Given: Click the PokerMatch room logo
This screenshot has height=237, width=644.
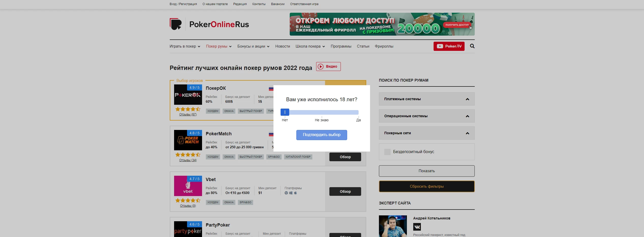Looking at the screenshot, I should pos(188,140).
